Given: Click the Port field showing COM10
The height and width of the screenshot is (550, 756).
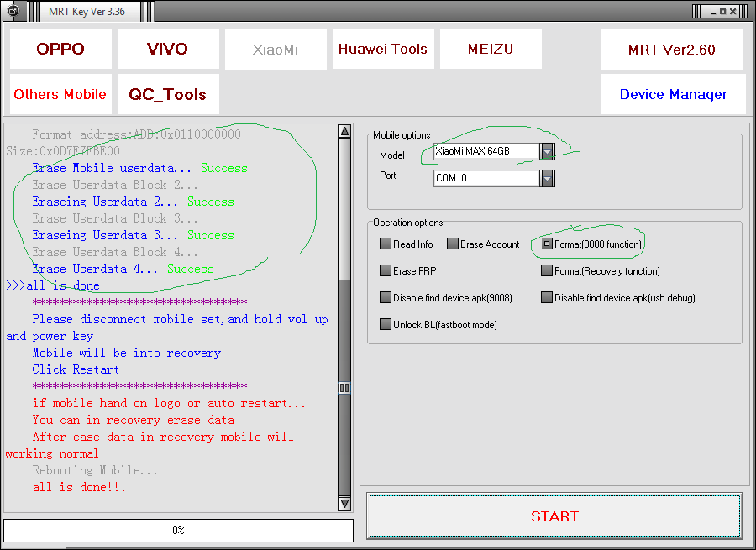Looking at the screenshot, I should point(486,178).
